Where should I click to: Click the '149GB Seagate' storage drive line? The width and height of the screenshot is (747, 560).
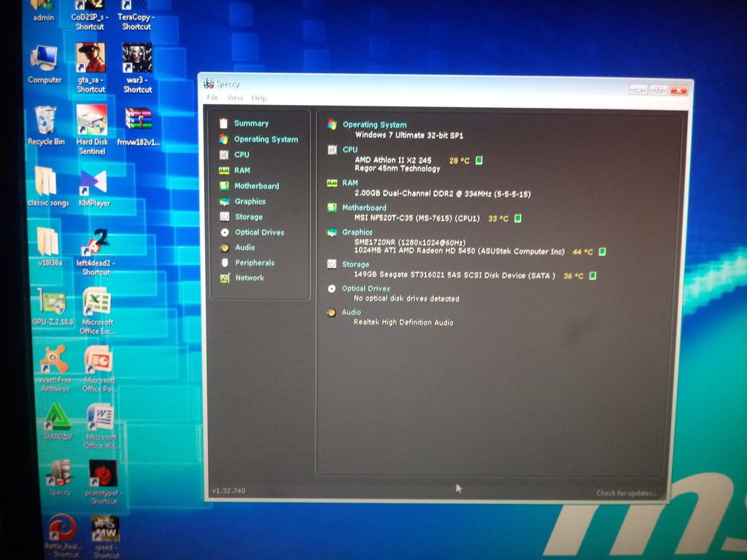(454, 275)
